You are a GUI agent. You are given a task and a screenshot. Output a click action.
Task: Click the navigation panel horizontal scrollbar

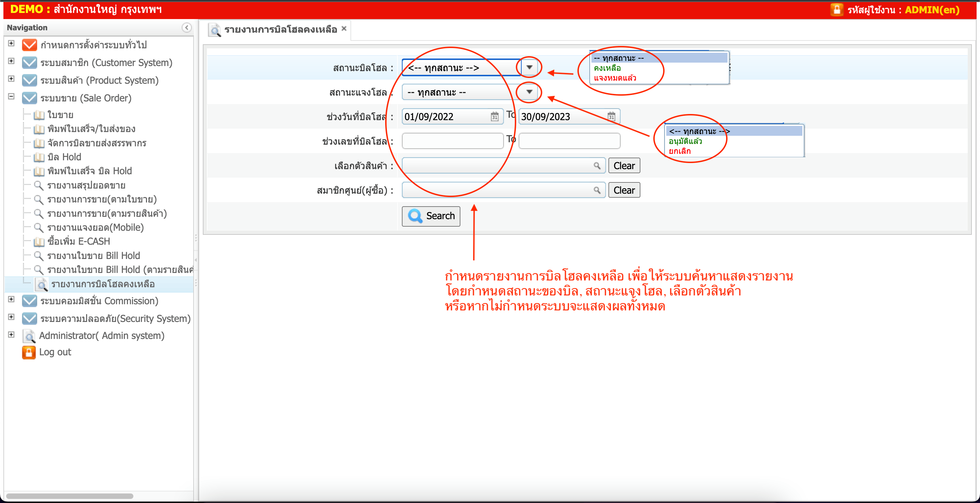[x=70, y=496]
